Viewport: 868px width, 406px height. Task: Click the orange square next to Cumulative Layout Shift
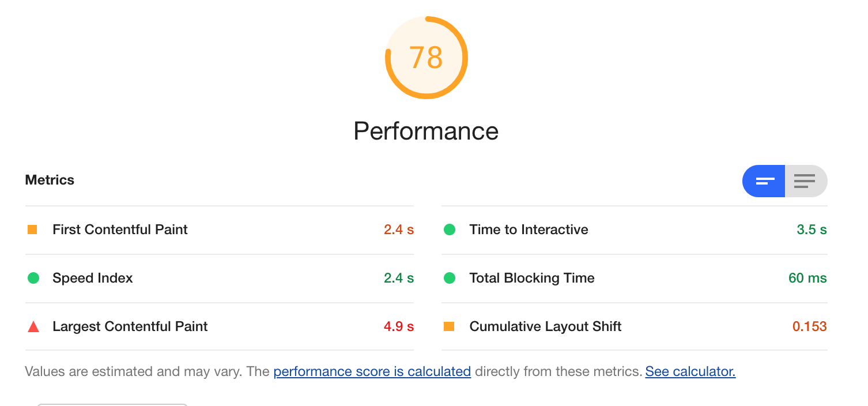450,326
